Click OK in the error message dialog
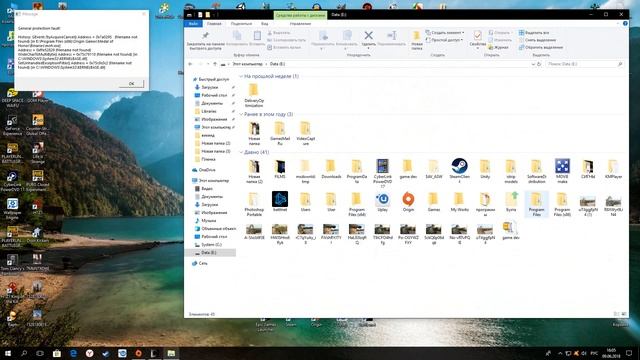The height and width of the screenshot is (360, 640). point(131,83)
